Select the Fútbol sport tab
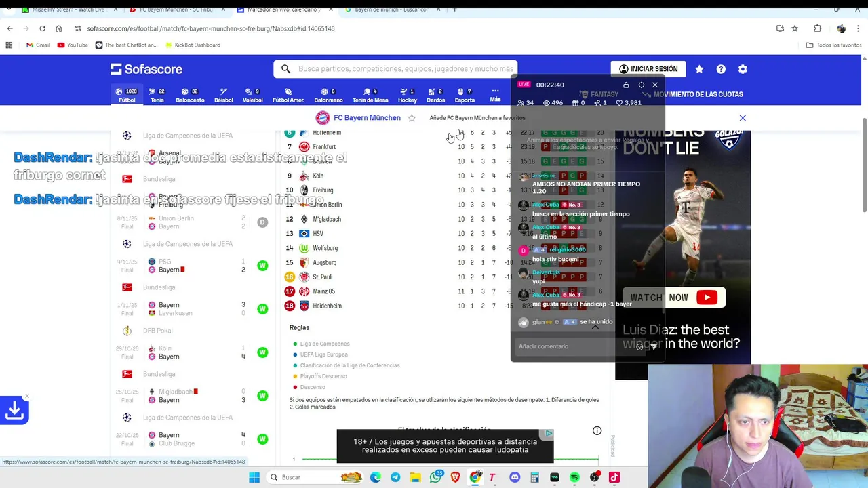868x488 pixels. [x=127, y=96]
